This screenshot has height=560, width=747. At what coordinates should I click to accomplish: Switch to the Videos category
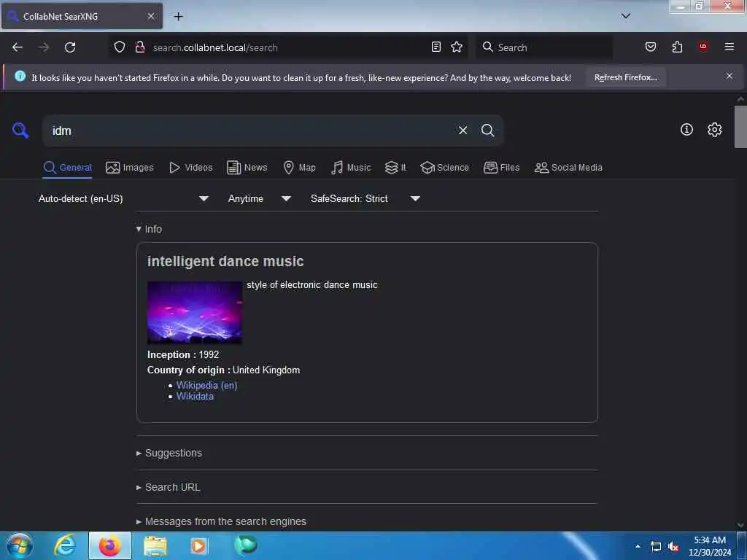pyautogui.click(x=191, y=168)
